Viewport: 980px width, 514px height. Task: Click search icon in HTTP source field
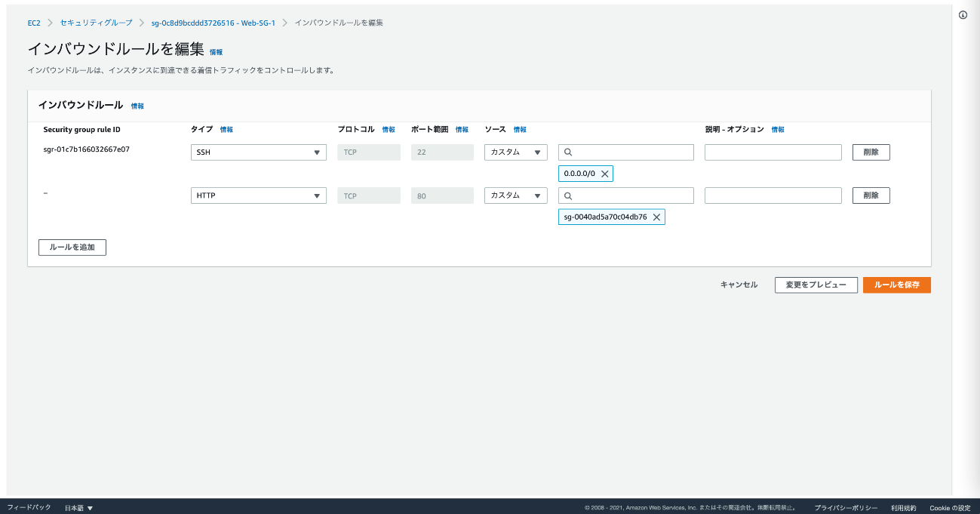pyautogui.click(x=569, y=195)
